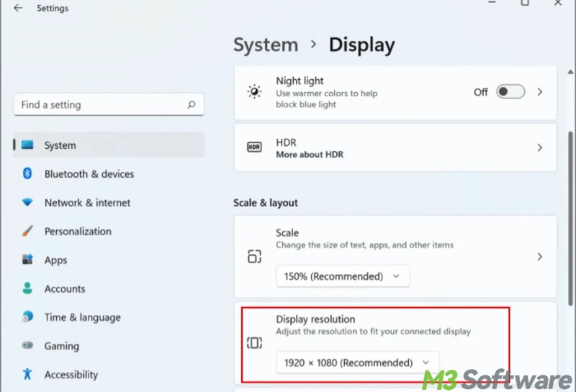Image resolution: width=576 pixels, height=392 pixels.
Task: Click the scrollbar up arrow
Action: (570, 72)
